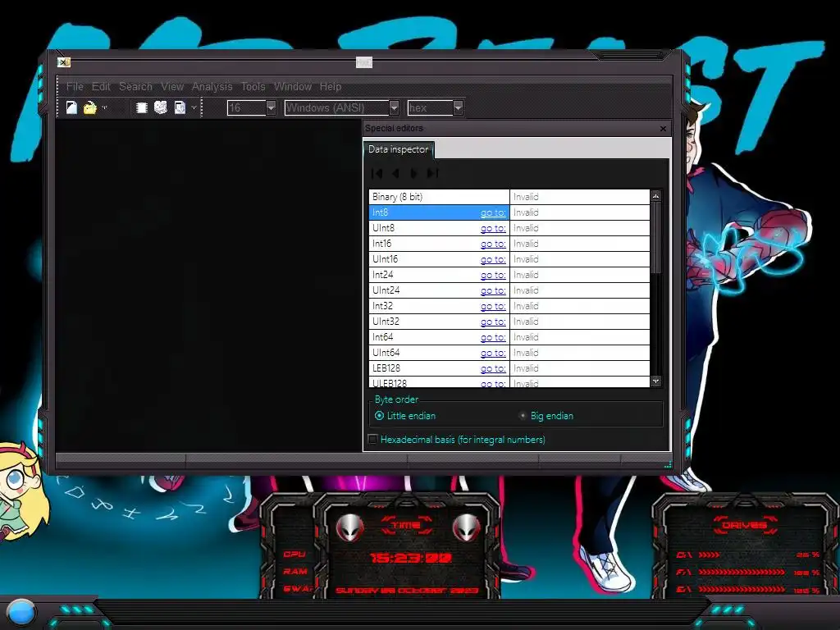The image size is (840, 630).
Task: Click the Open disk image toolbar icon
Action: 180,107
